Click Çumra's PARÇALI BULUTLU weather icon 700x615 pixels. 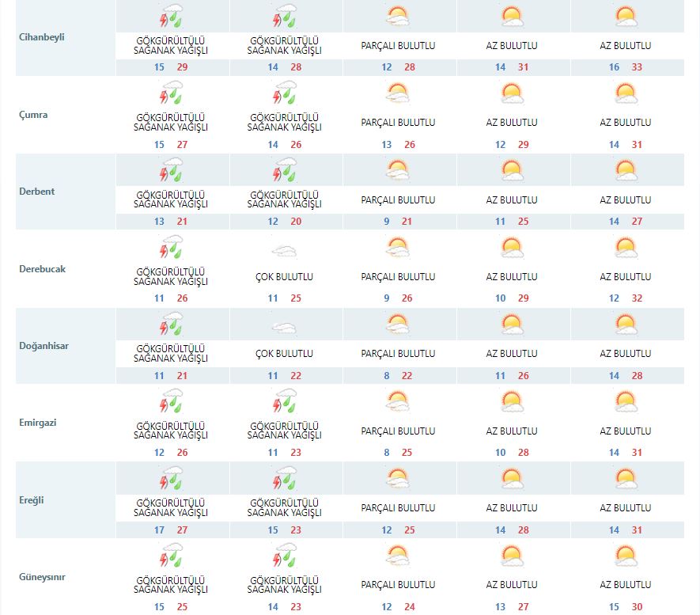click(398, 95)
